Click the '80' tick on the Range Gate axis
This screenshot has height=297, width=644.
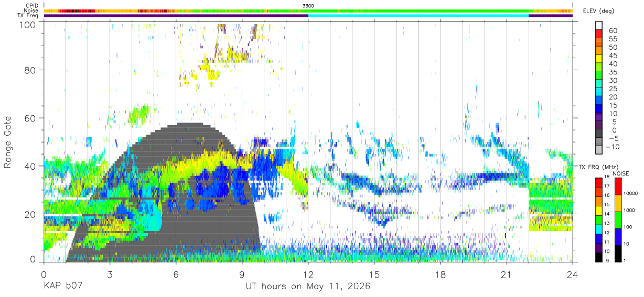tap(30, 70)
